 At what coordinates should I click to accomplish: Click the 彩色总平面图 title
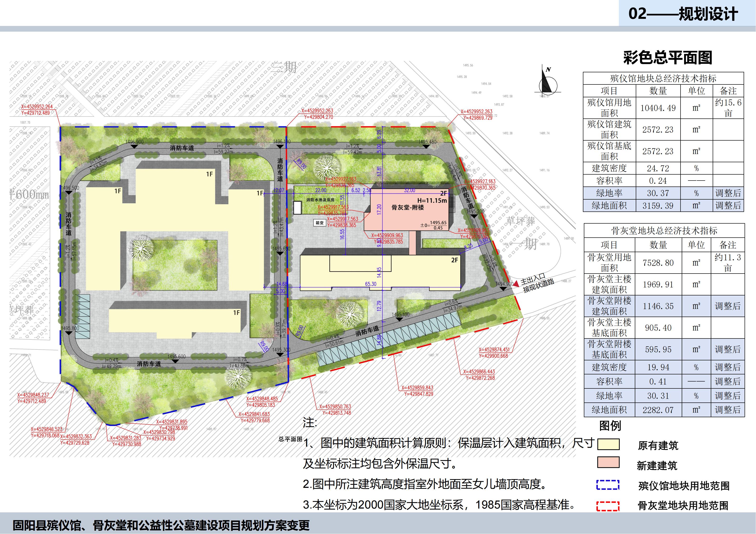pyautogui.click(x=667, y=58)
